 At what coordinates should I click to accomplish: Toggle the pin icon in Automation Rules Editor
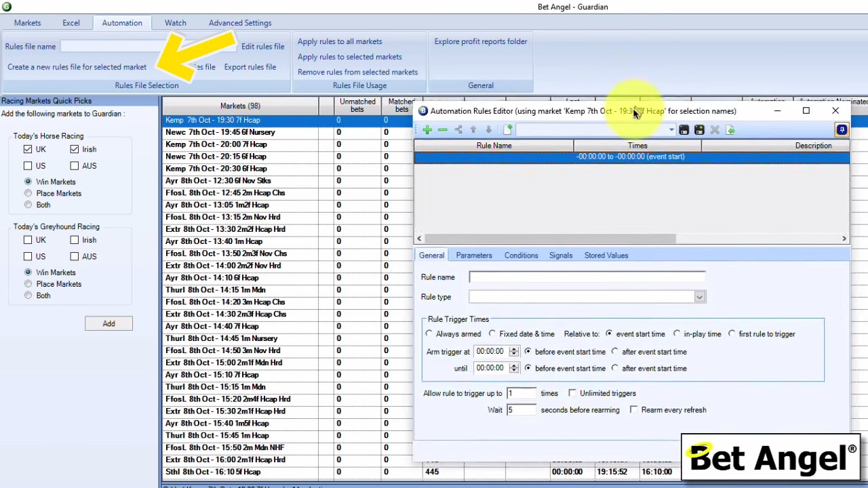click(x=842, y=129)
